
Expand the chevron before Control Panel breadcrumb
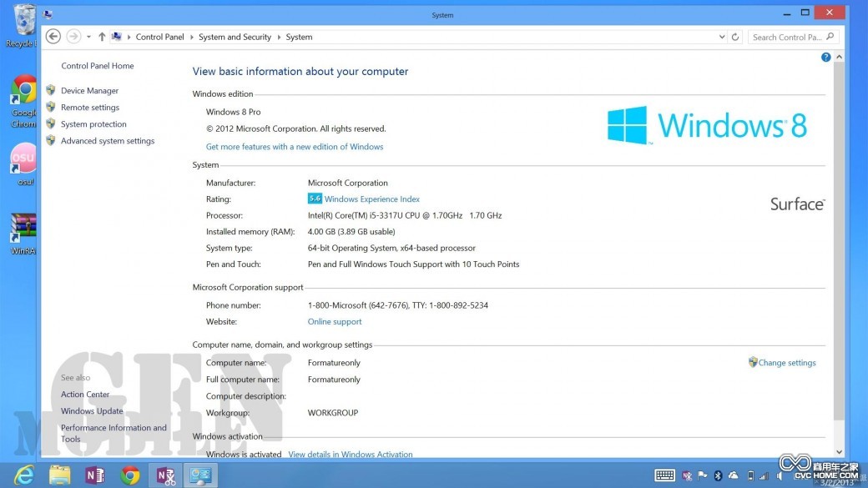[x=129, y=37]
